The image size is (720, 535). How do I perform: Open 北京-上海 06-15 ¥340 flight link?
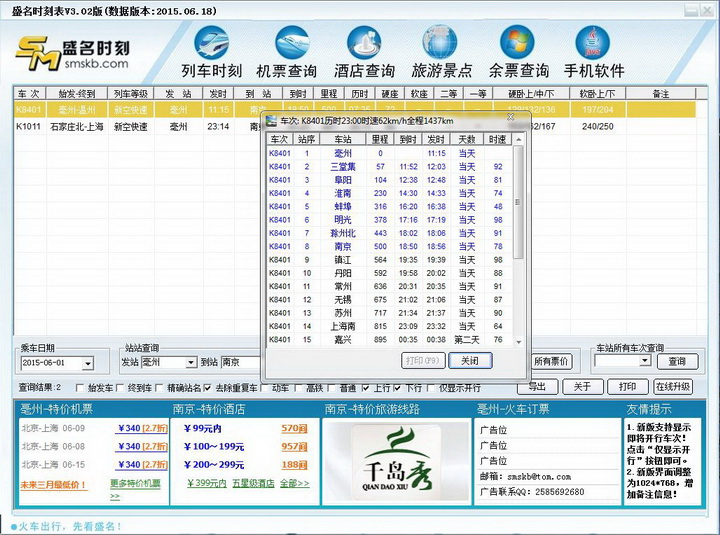[141, 465]
